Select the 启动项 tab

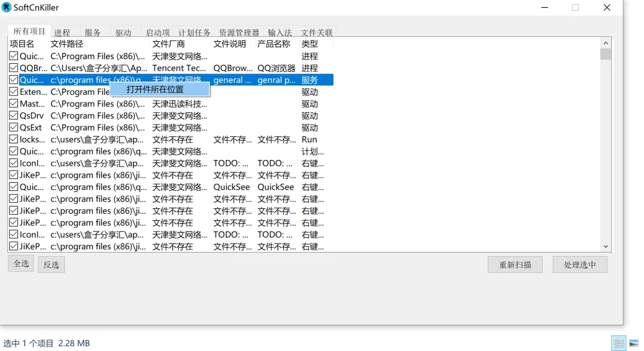pos(157,32)
